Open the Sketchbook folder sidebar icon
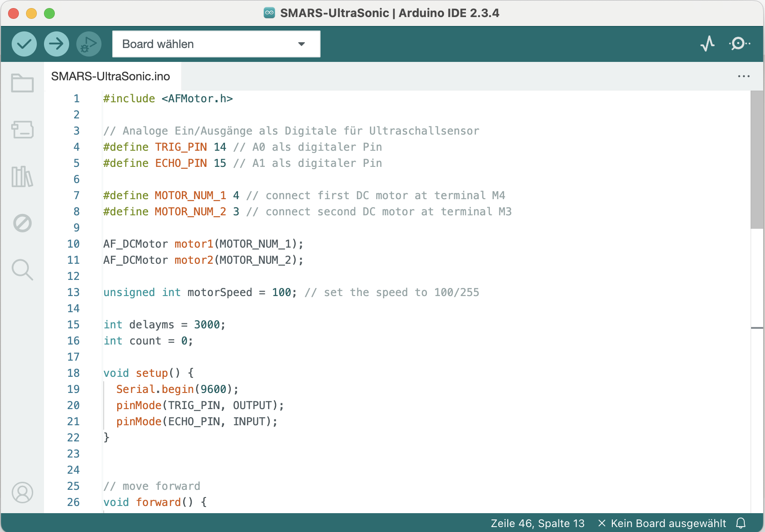Screen dimensions: 765x532 pos(22,83)
